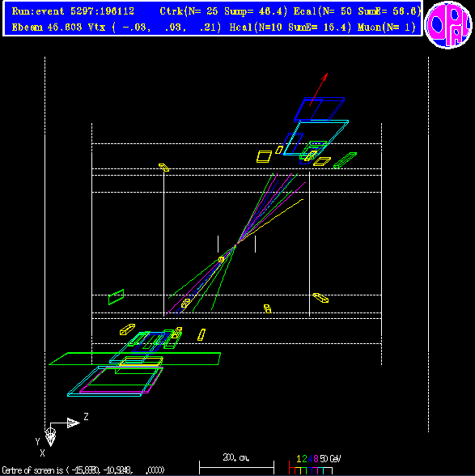Click the magenta 8 GeV legend color
Image resolution: width=475 pixels, height=476 pixels.
click(316, 459)
